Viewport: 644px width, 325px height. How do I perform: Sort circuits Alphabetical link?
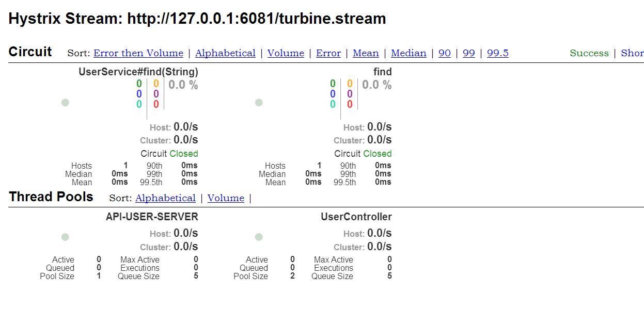click(225, 53)
